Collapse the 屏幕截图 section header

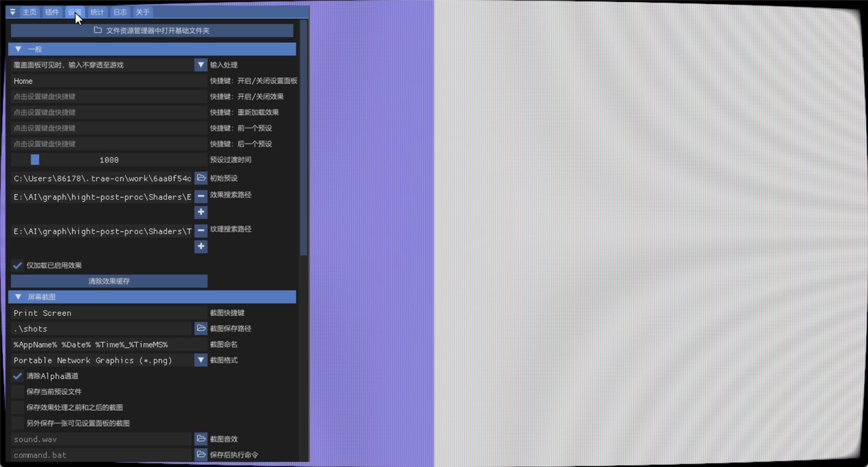[x=152, y=297]
